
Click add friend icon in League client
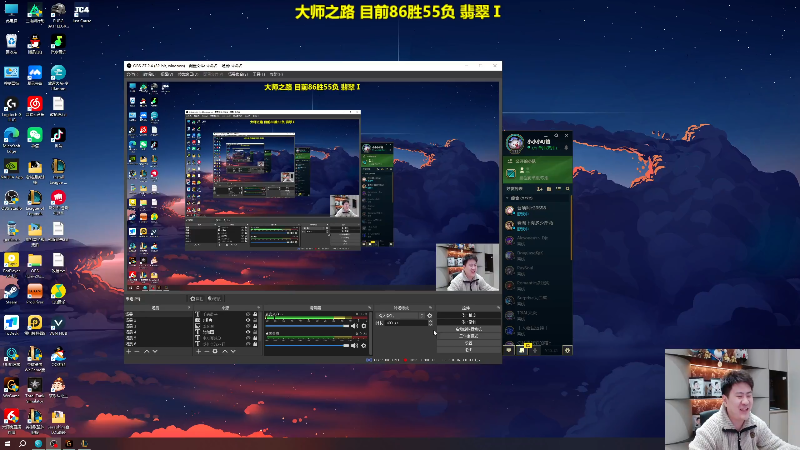[x=540, y=189]
